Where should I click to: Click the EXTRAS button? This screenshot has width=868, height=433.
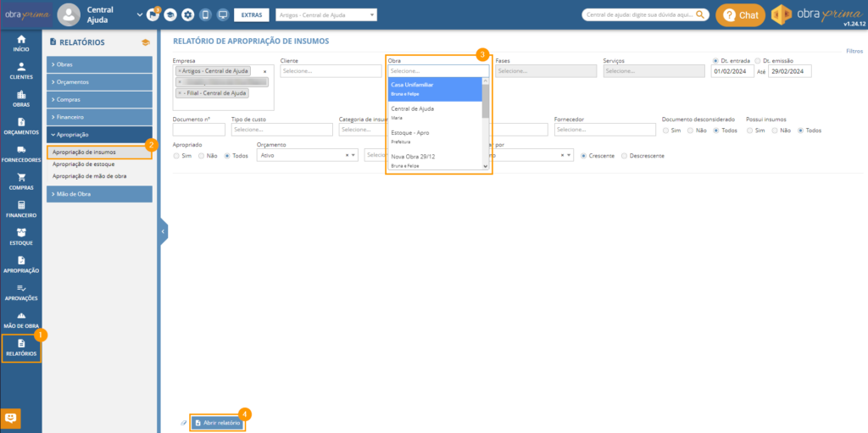pos(251,15)
